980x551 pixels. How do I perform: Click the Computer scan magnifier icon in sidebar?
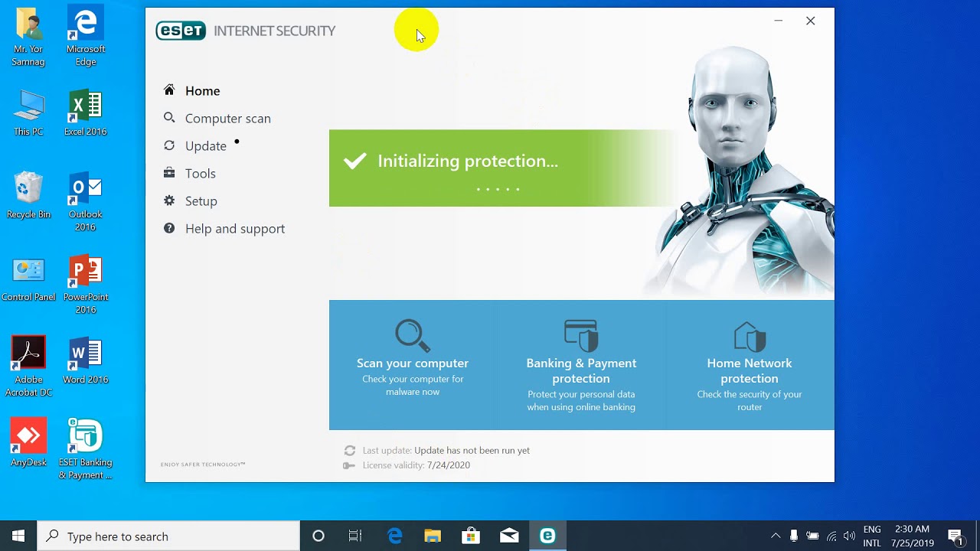[x=169, y=118]
